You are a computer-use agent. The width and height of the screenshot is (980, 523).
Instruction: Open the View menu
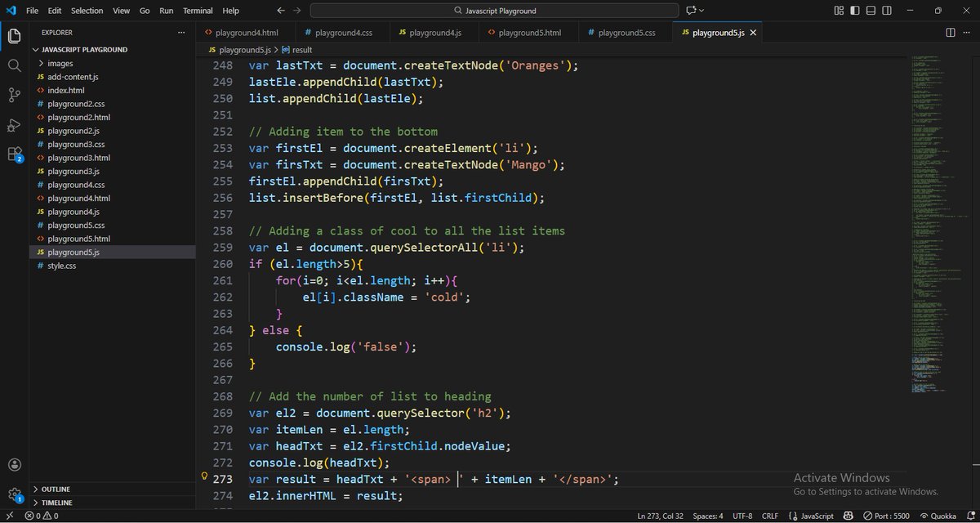(121, 11)
